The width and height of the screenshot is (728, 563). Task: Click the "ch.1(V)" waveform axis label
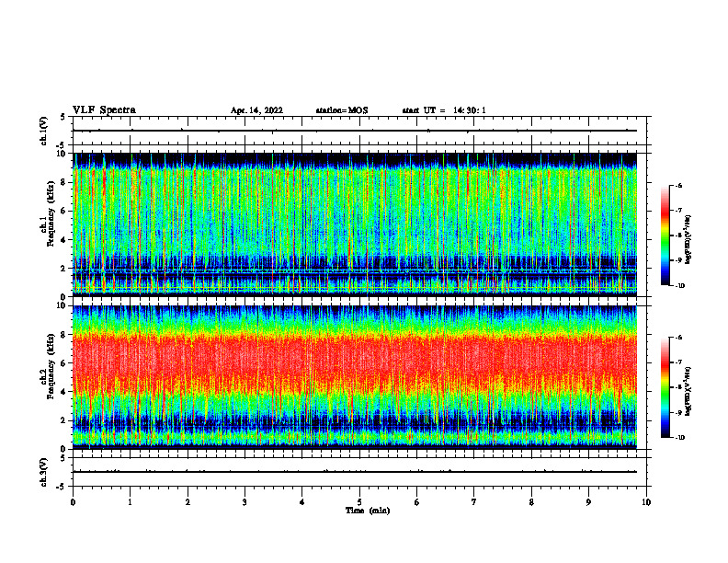(43, 131)
